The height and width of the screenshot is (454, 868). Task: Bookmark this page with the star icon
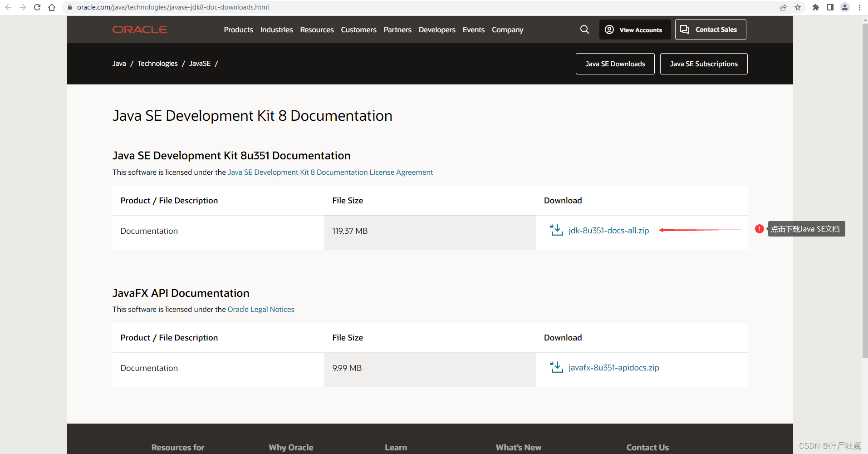click(x=798, y=7)
